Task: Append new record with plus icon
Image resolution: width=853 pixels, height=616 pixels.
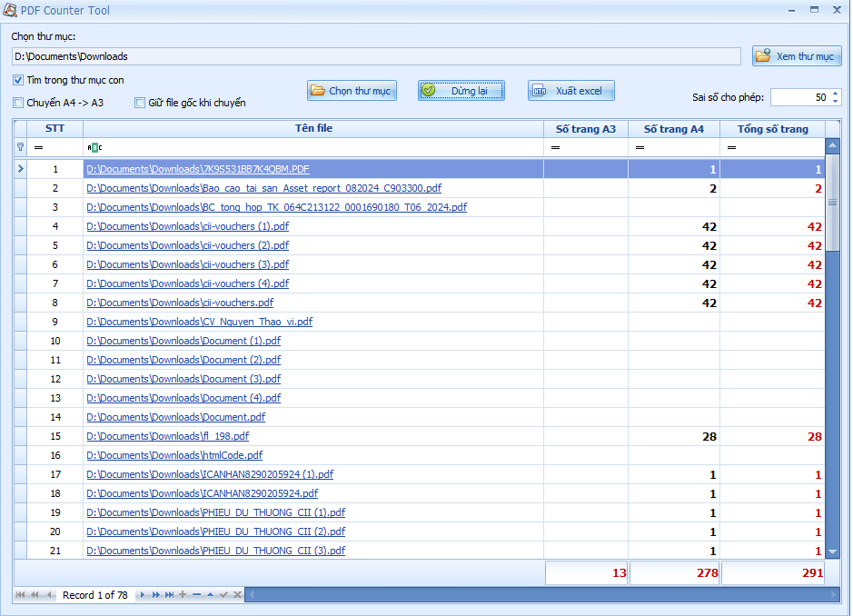Action: [x=183, y=595]
